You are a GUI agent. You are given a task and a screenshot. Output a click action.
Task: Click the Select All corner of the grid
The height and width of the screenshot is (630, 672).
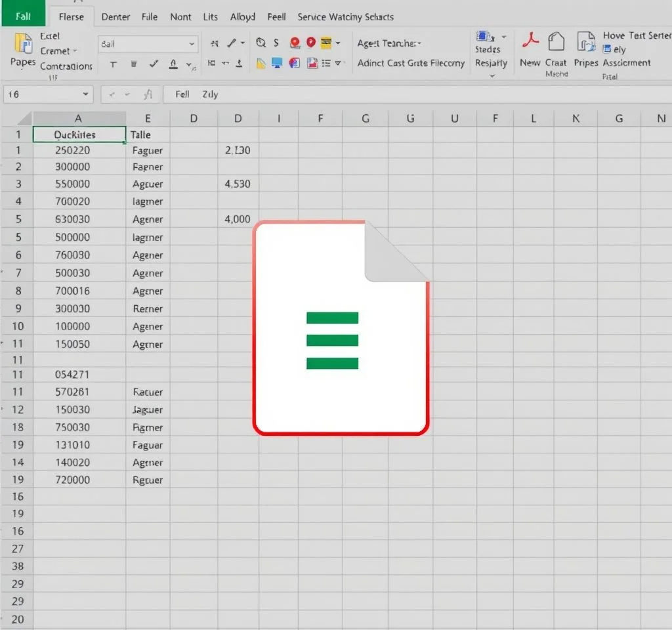[x=17, y=118]
